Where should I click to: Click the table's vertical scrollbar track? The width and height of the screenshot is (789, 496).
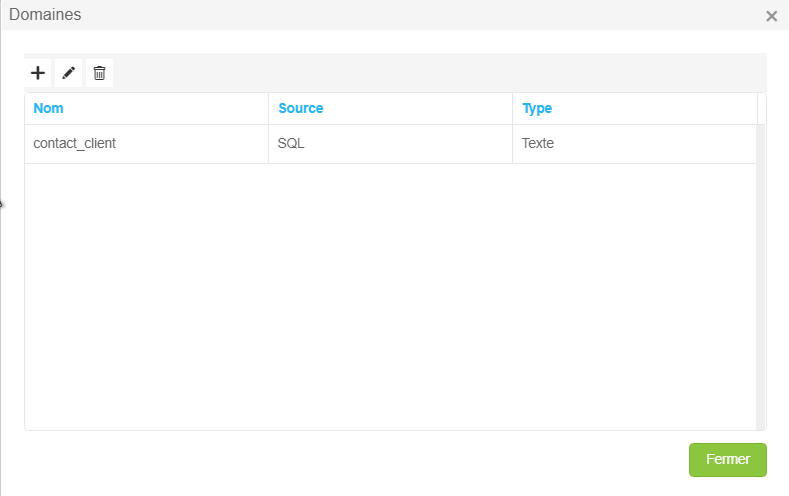tap(761, 280)
